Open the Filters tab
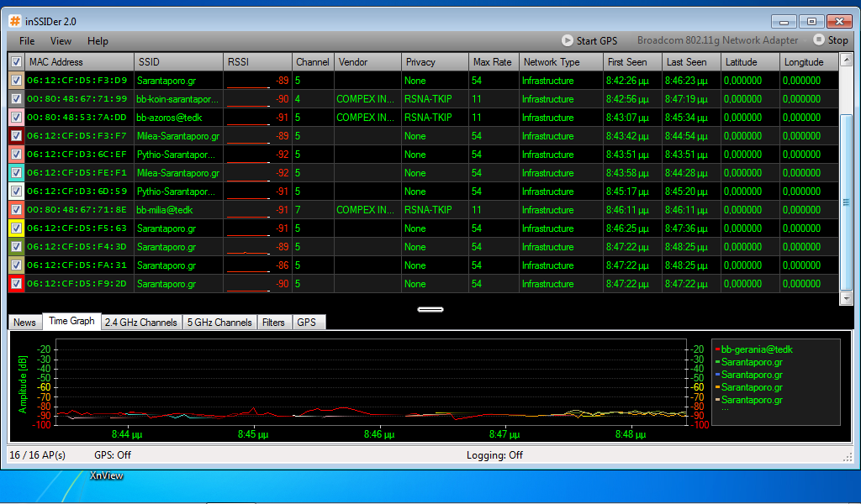 (273, 323)
